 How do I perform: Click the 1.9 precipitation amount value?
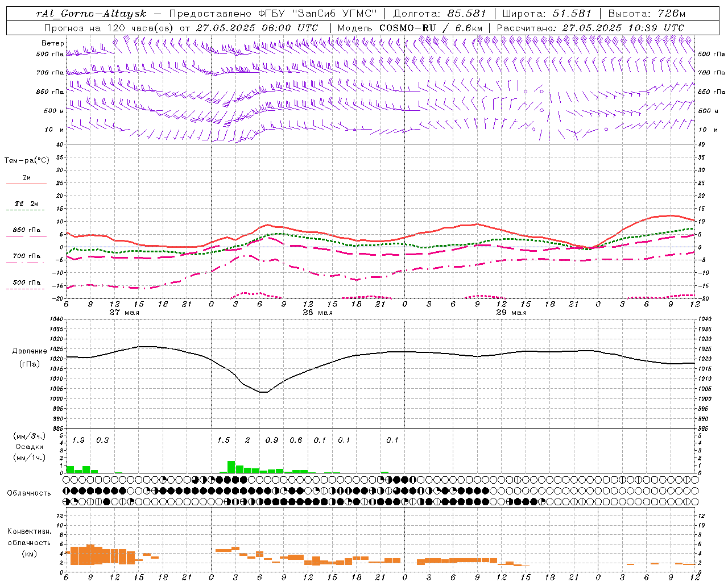(78, 440)
